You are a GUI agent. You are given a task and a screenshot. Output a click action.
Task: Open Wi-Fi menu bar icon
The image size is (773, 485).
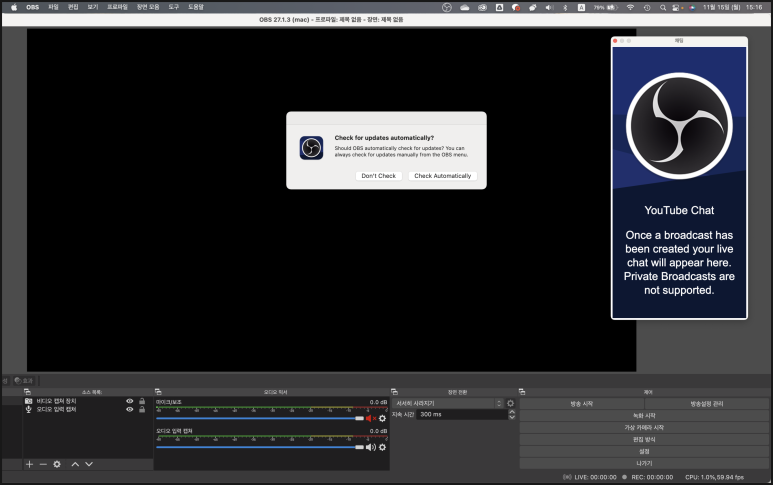point(630,7)
